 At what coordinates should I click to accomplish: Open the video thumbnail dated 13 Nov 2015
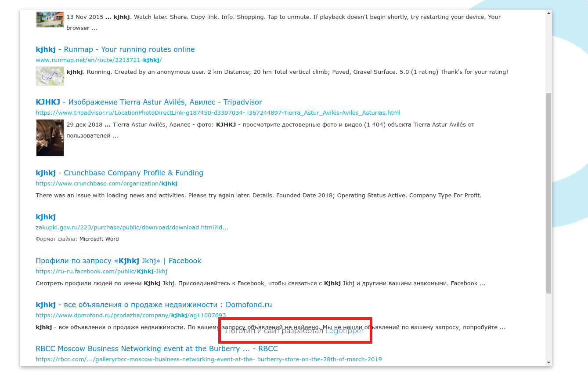[x=50, y=19]
